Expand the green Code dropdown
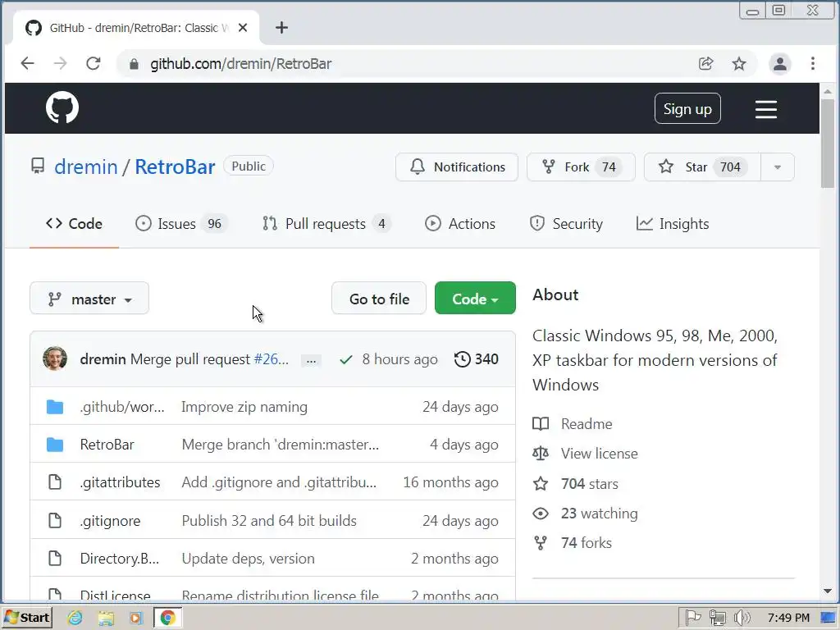Viewport: 840px width, 630px height. [x=475, y=299]
